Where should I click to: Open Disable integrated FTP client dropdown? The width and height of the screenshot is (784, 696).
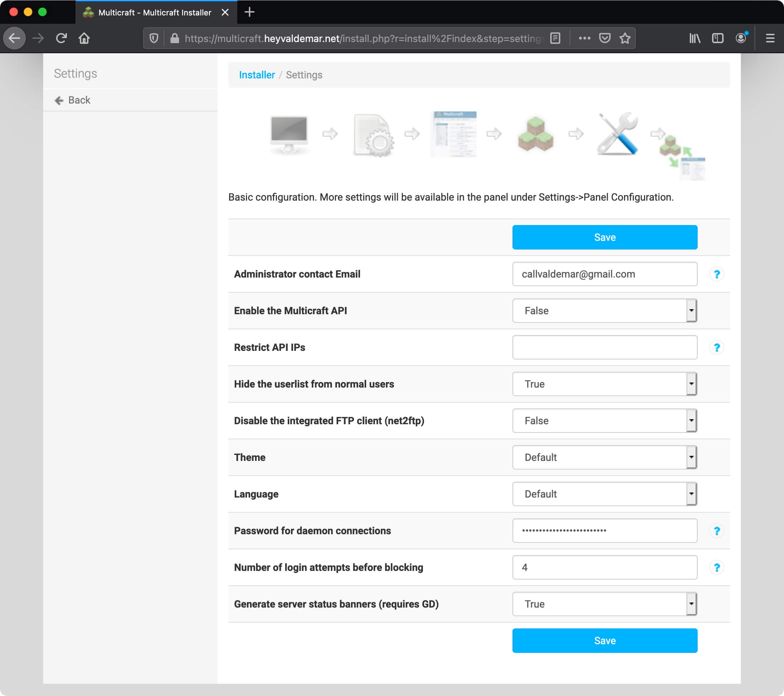605,421
